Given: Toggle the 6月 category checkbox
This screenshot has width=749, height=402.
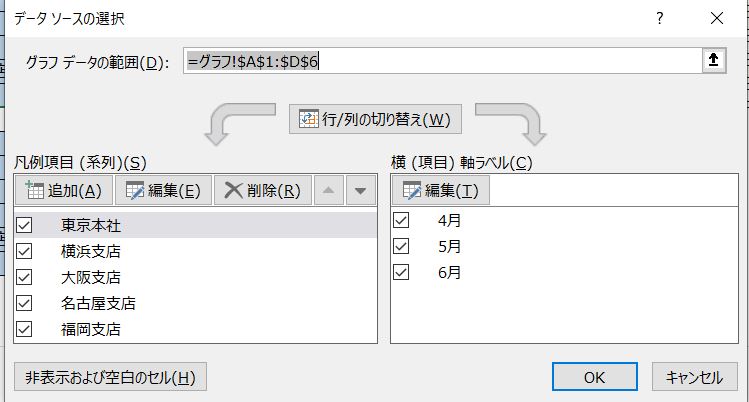Looking at the screenshot, I should click(402, 272).
